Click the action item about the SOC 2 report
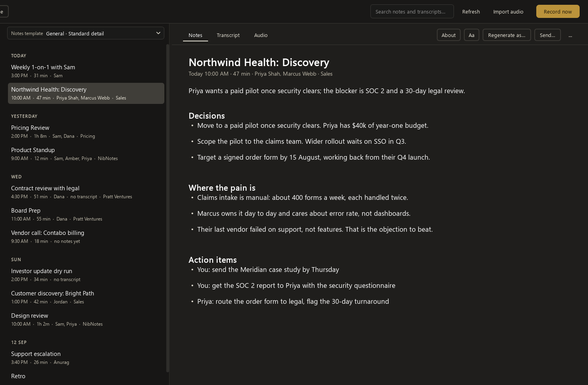This screenshot has height=385, width=588. point(296,285)
